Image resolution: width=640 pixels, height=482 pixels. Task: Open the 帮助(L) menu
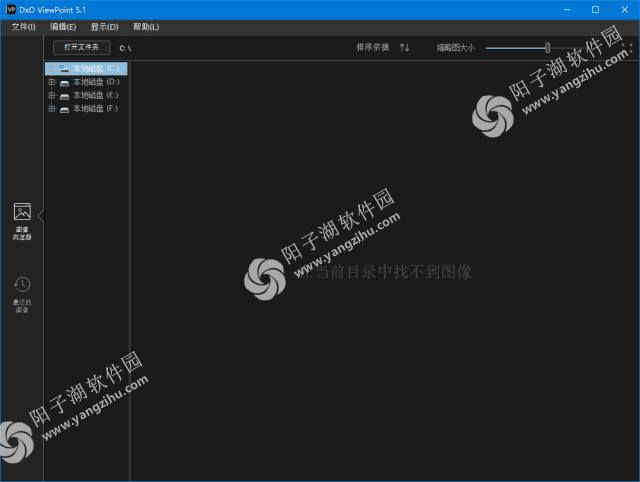click(146, 27)
